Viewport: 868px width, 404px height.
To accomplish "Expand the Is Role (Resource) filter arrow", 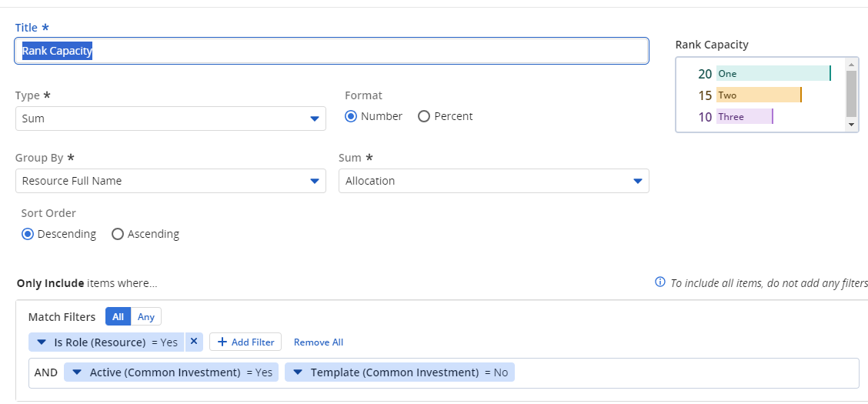I will (x=42, y=342).
